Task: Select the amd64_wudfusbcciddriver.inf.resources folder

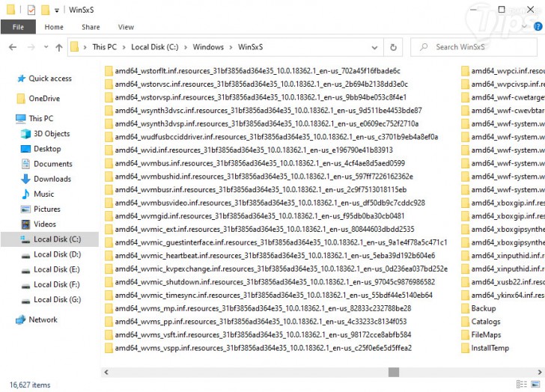Action: tap(272, 137)
